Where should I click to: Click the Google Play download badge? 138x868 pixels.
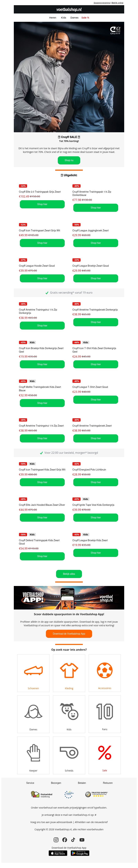80,853
